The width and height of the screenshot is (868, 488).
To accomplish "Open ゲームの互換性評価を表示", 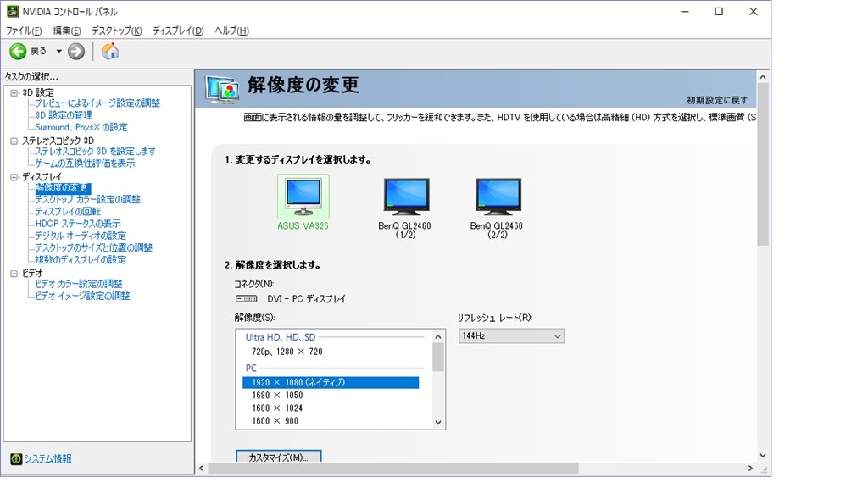I will [x=85, y=164].
